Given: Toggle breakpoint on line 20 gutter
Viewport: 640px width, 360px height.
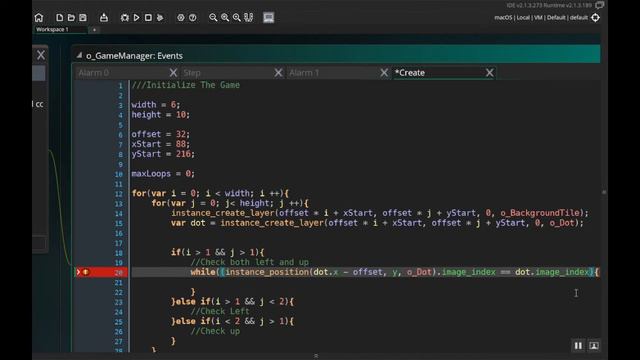Looking at the screenshot, I should pyautogui.click(x=86, y=272).
